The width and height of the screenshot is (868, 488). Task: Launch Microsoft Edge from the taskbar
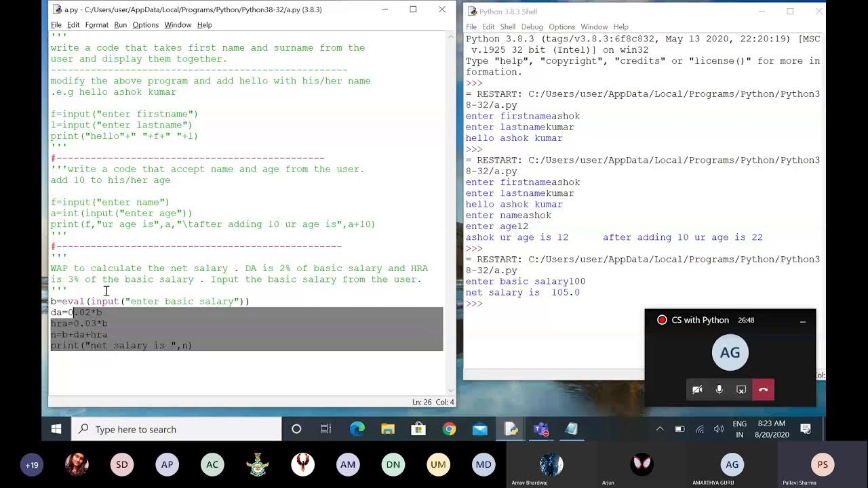357,429
